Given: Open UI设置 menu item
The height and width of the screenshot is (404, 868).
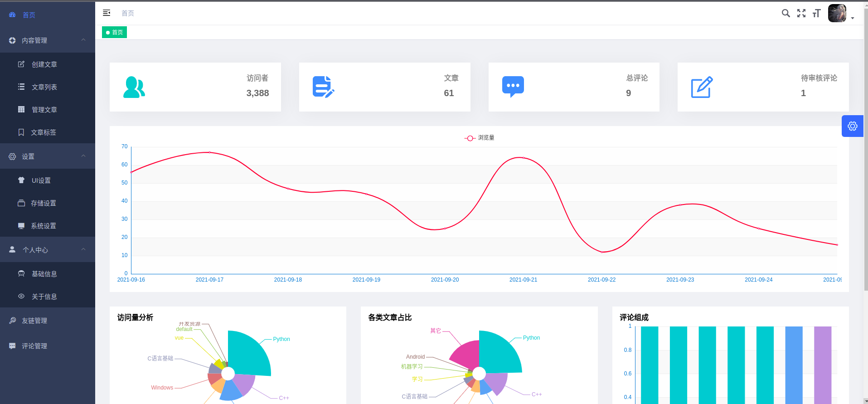Looking at the screenshot, I should pos(48,180).
